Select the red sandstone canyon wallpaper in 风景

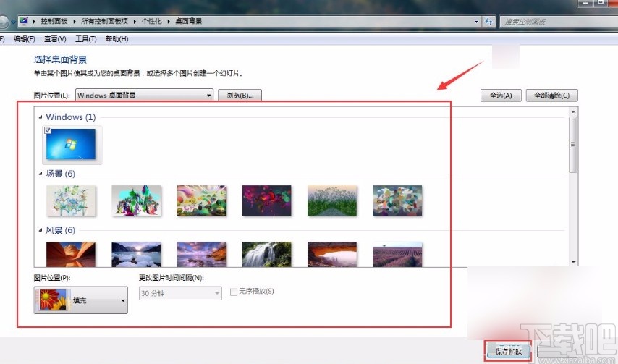(71, 254)
